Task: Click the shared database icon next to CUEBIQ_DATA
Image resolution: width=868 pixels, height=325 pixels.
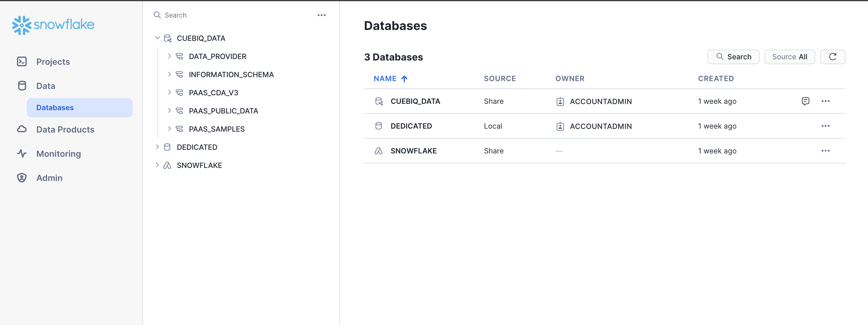Action: click(379, 101)
